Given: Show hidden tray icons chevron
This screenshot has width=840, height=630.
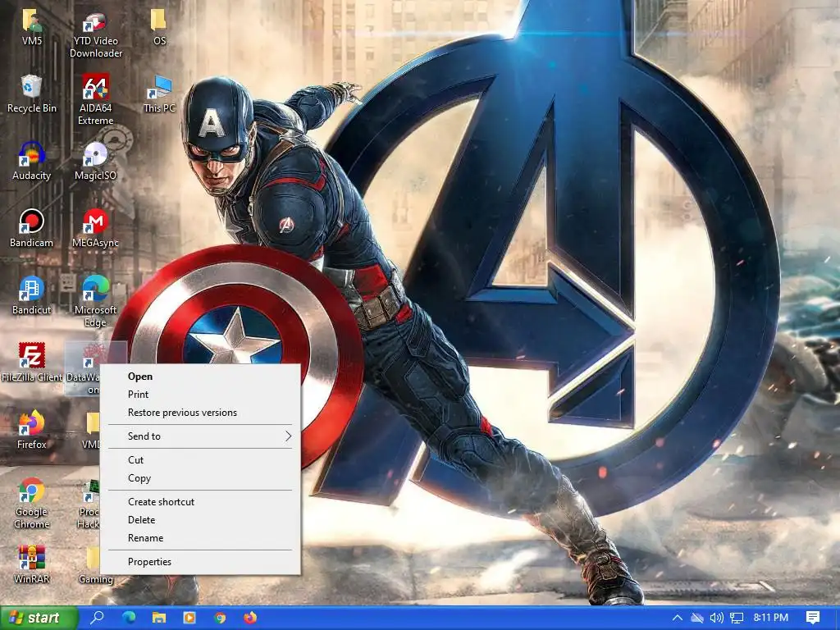Looking at the screenshot, I should (x=677, y=618).
